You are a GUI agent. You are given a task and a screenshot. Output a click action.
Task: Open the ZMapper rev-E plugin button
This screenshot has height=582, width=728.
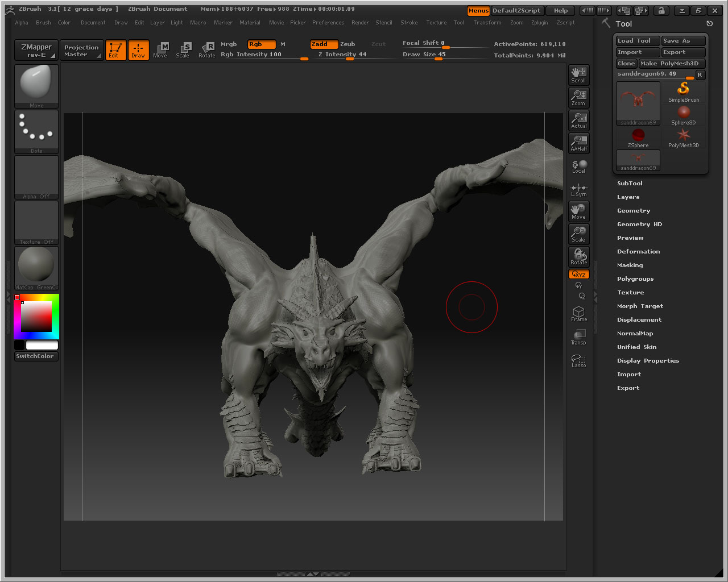tap(36, 50)
